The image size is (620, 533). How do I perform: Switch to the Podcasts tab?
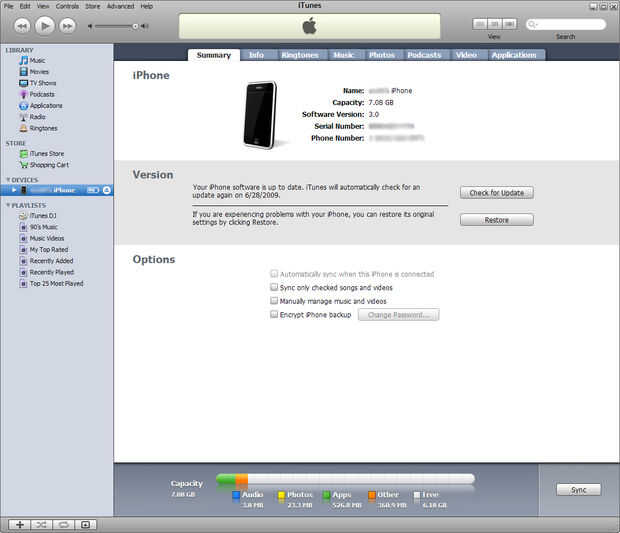coord(424,55)
